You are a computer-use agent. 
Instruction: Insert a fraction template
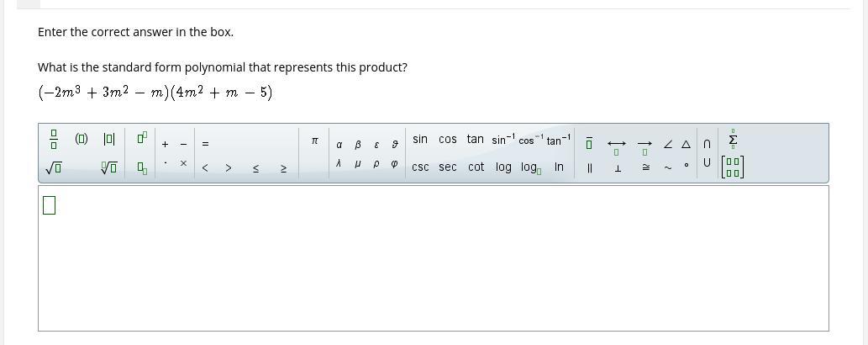coord(54,139)
